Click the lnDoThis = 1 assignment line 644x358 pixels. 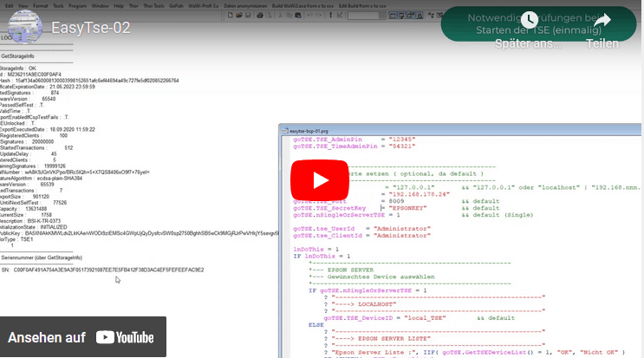point(315,249)
